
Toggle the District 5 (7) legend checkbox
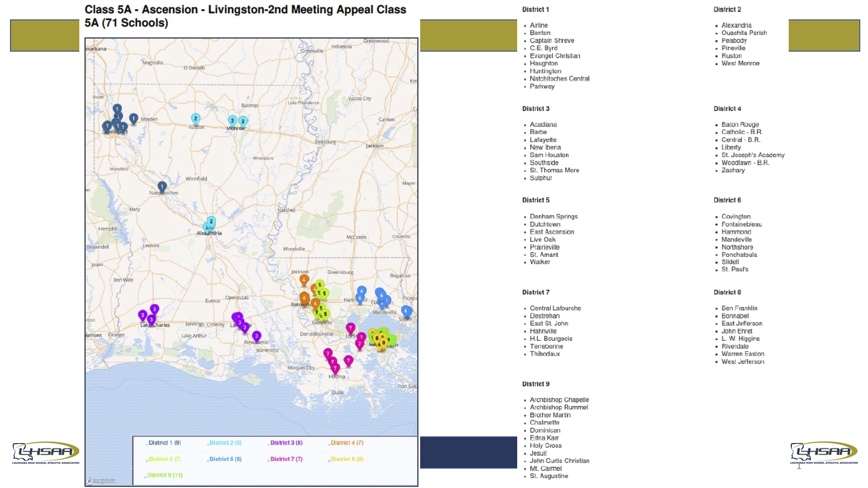[x=147, y=461]
